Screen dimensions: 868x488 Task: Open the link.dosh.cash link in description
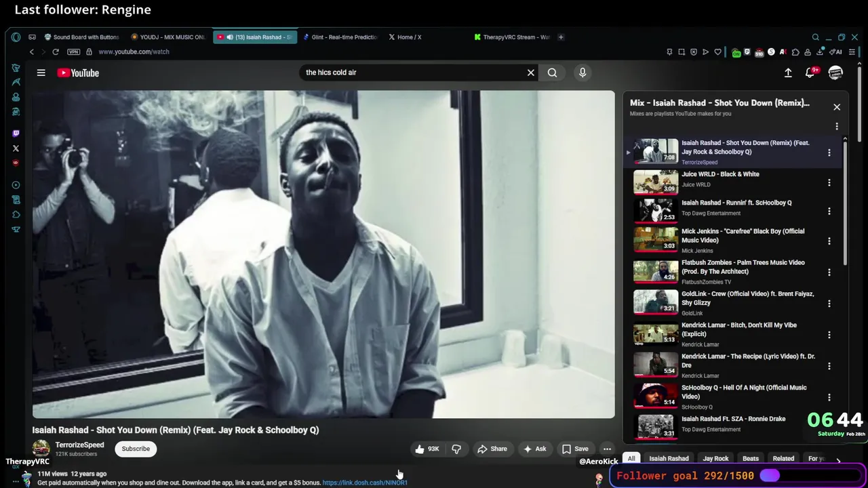tap(365, 483)
